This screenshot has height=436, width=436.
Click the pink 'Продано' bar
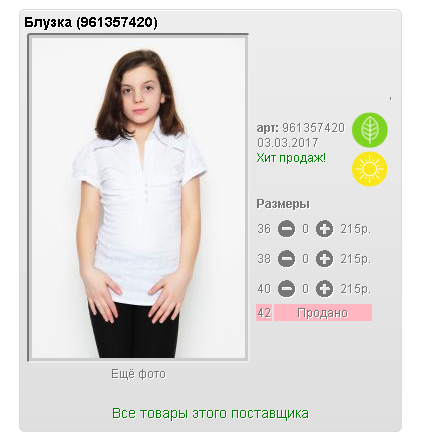tap(323, 313)
